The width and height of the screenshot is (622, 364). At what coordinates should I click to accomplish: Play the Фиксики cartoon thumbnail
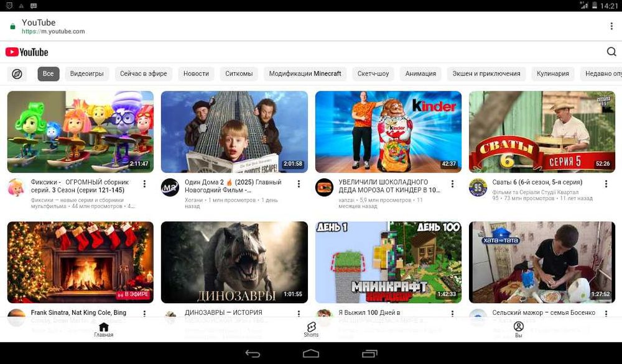(x=80, y=132)
